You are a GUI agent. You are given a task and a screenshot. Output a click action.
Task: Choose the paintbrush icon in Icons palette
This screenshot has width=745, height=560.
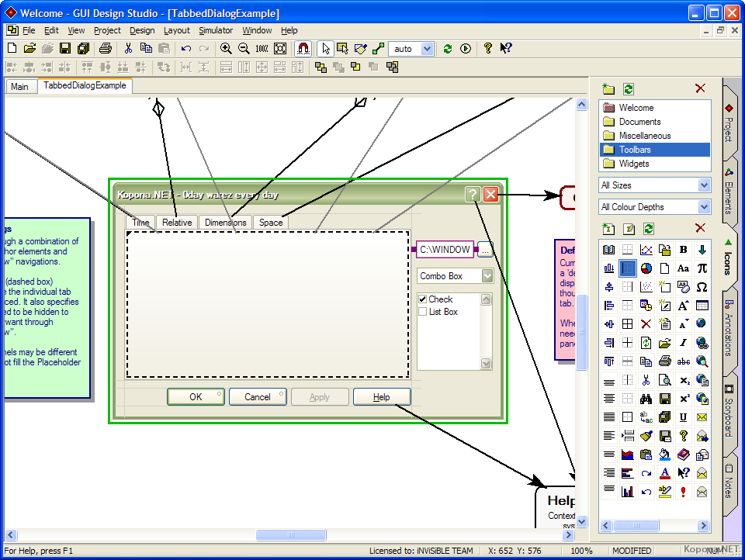tap(646, 436)
